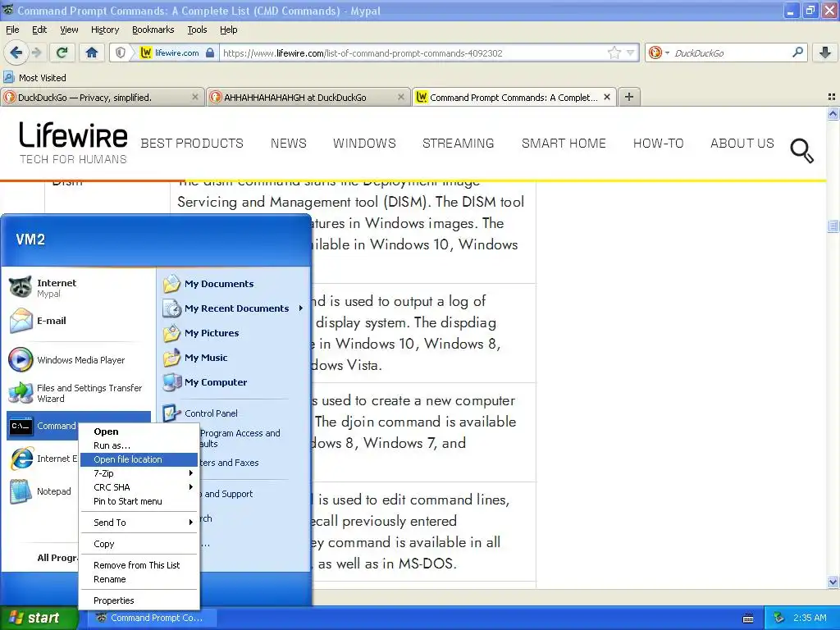840x630 pixels.
Task: Expand the CRC SHA submenu
Action: coord(139,487)
